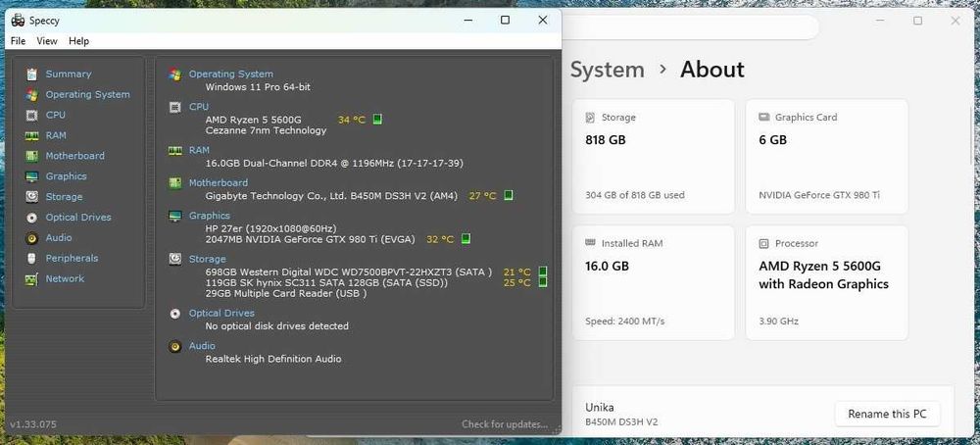Open the Help menu in Speccy
Viewport: 980px width, 445px height.
pos(78,41)
